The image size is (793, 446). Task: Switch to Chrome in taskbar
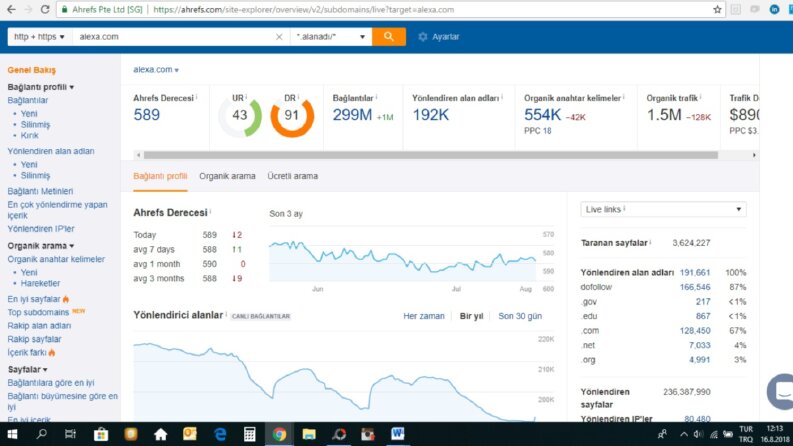pos(279,434)
